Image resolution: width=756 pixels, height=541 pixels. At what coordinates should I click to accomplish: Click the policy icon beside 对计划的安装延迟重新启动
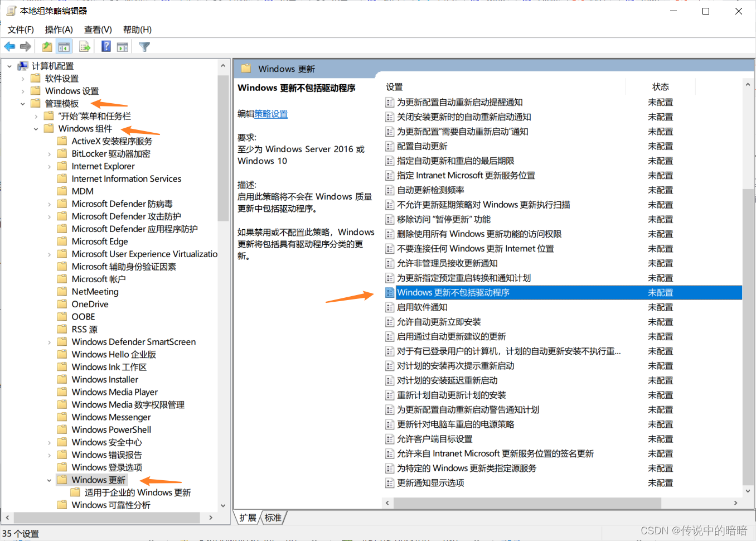[390, 380]
